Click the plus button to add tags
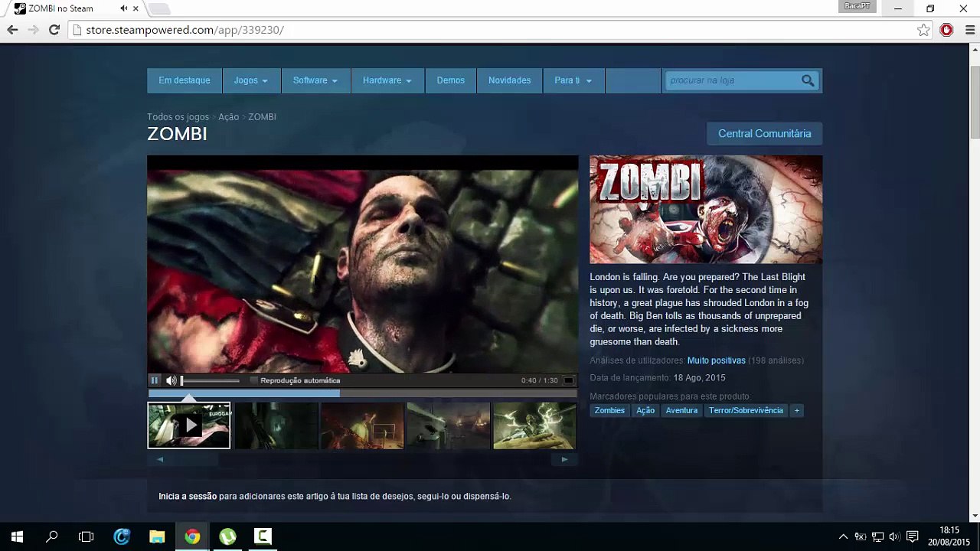The height and width of the screenshot is (551, 980). coord(797,411)
